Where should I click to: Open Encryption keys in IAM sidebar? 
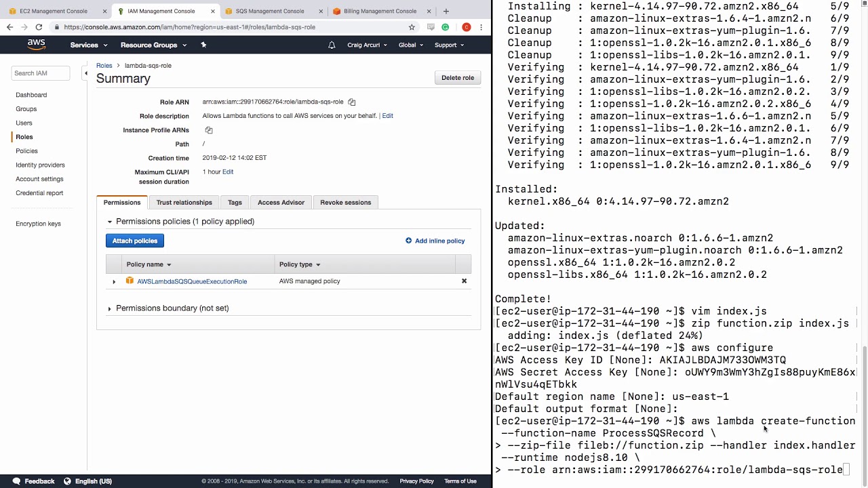coord(38,224)
